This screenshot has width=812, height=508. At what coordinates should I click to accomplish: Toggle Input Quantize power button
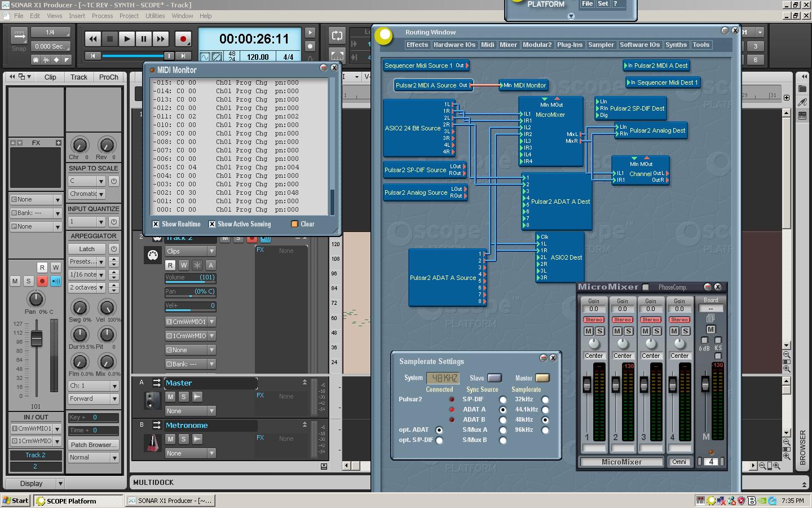(114, 222)
